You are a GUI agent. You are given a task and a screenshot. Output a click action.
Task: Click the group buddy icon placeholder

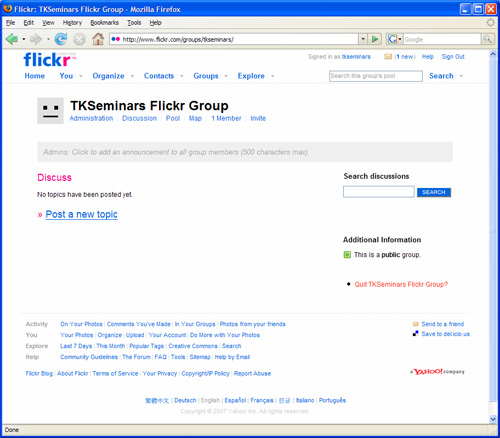(50, 111)
